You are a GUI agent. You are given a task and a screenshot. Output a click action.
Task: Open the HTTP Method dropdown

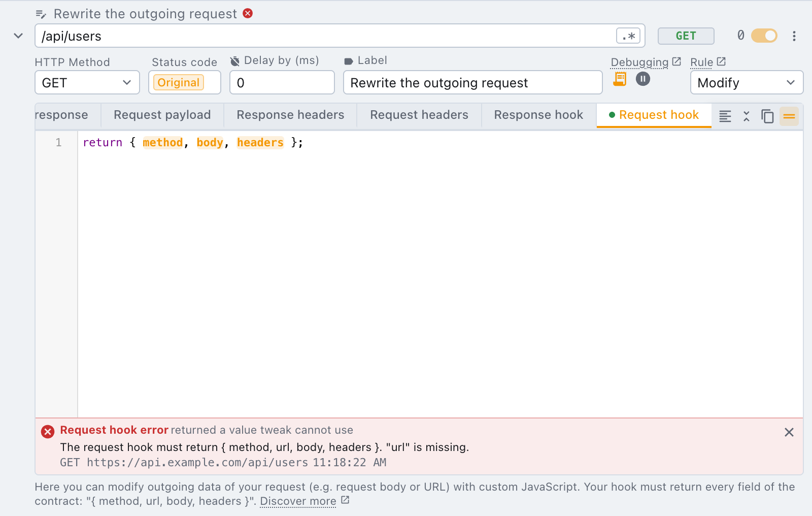[87, 82]
